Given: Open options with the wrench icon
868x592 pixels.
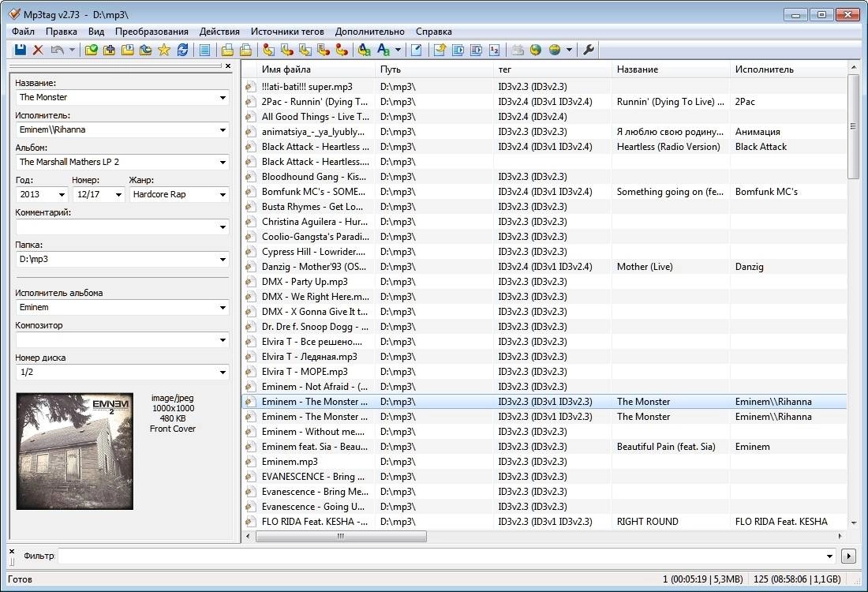Looking at the screenshot, I should 589,50.
